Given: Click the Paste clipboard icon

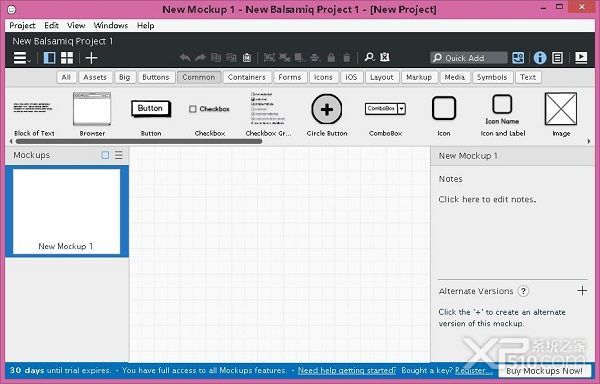Looking at the screenshot, I should (x=247, y=58).
